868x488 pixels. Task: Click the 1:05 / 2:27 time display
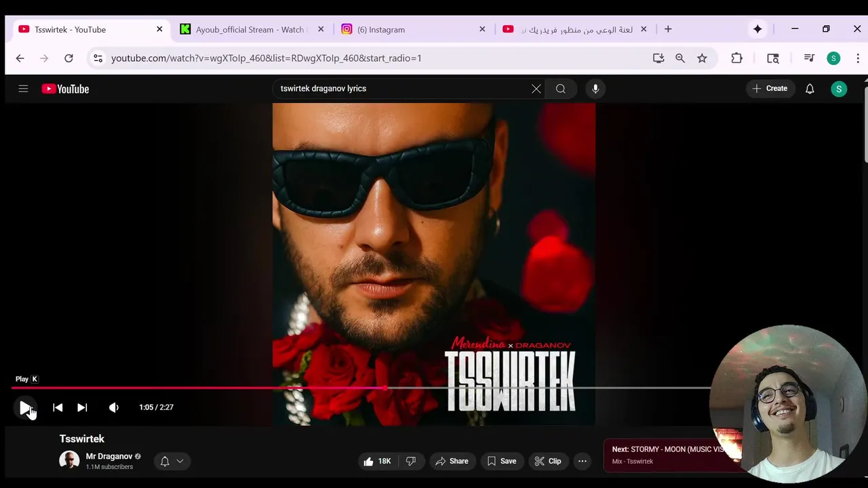[x=156, y=407]
